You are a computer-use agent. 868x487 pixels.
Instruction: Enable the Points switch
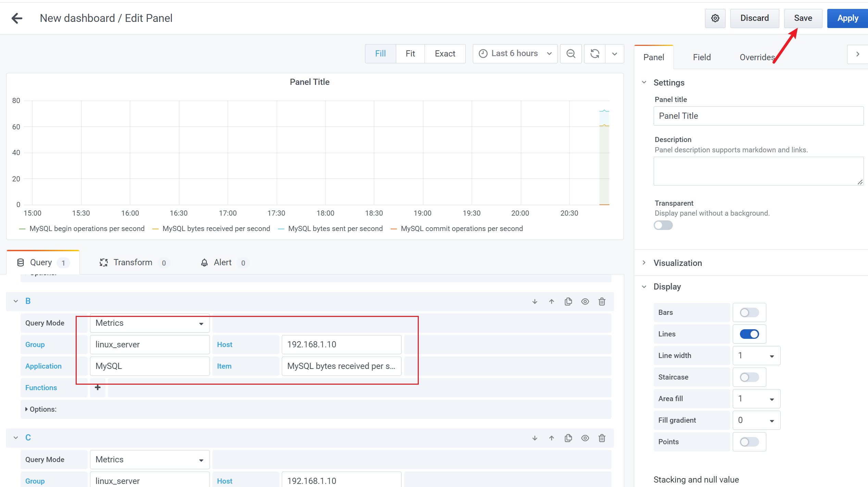point(749,442)
